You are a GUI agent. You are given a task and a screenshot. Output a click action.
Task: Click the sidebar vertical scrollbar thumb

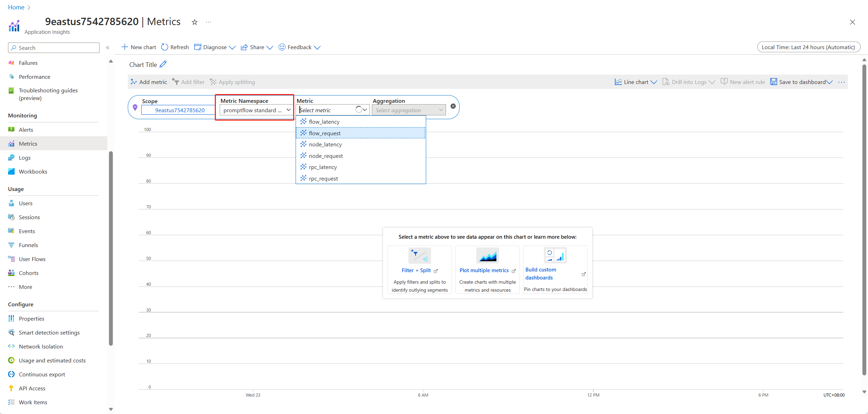(111, 247)
